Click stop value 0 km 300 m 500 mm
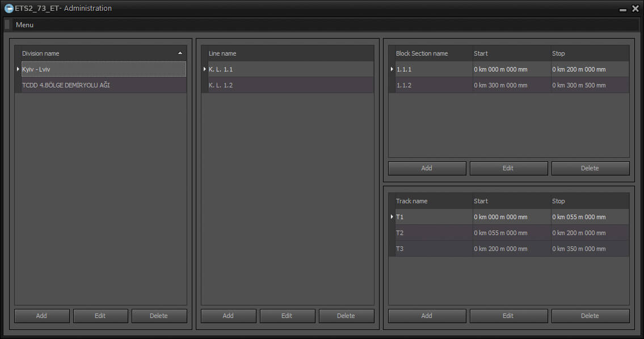Viewport: 644px width, 339px height. click(590, 85)
